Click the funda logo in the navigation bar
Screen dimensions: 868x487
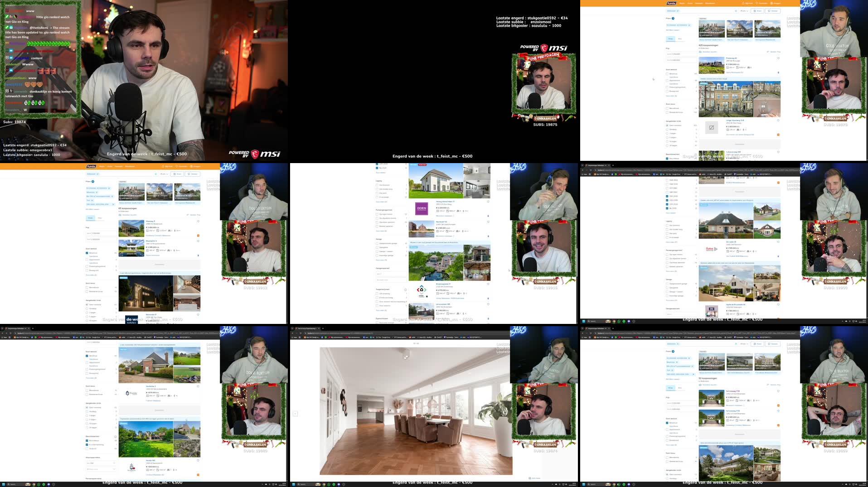(671, 3)
